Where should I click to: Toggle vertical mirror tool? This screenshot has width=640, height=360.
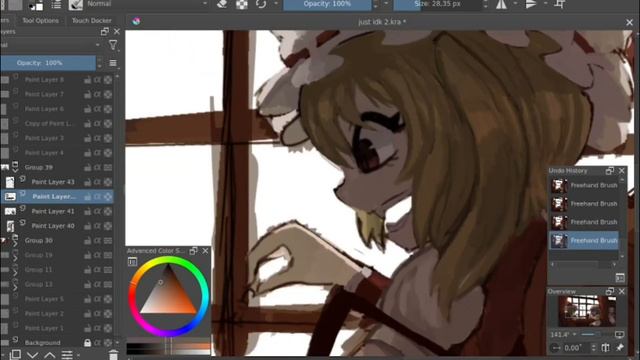coord(531,4)
